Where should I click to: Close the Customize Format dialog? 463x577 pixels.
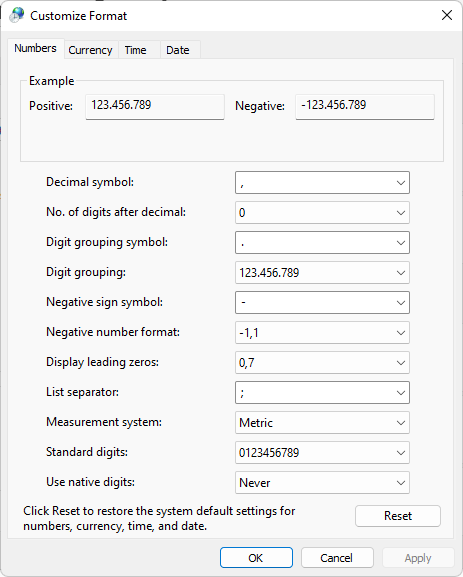447,15
